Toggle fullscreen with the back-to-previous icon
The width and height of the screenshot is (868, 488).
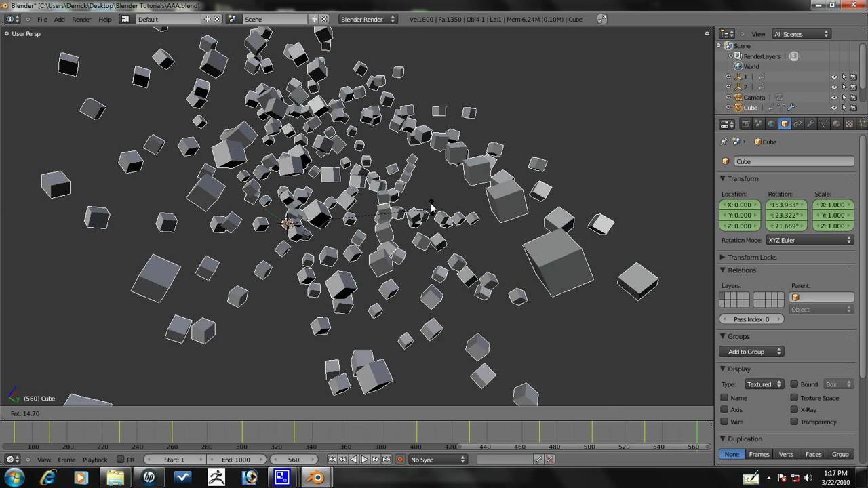[601, 19]
